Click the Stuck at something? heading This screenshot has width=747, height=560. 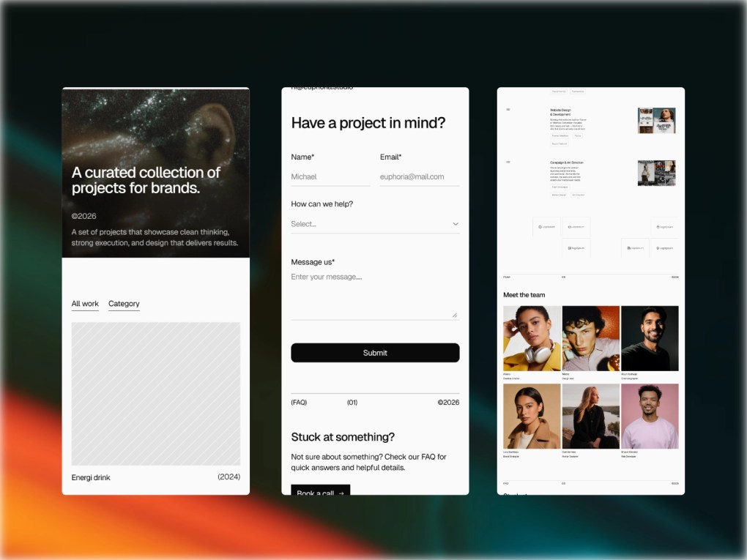tap(343, 437)
